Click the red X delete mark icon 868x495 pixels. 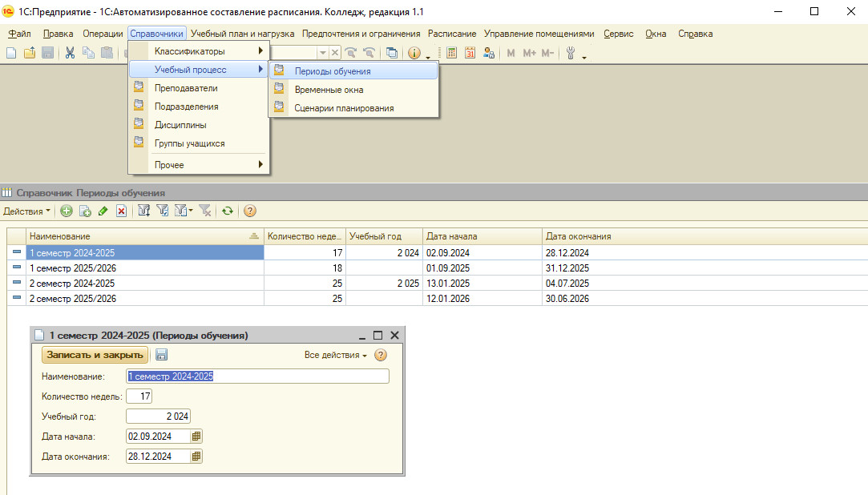pos(121,211)
